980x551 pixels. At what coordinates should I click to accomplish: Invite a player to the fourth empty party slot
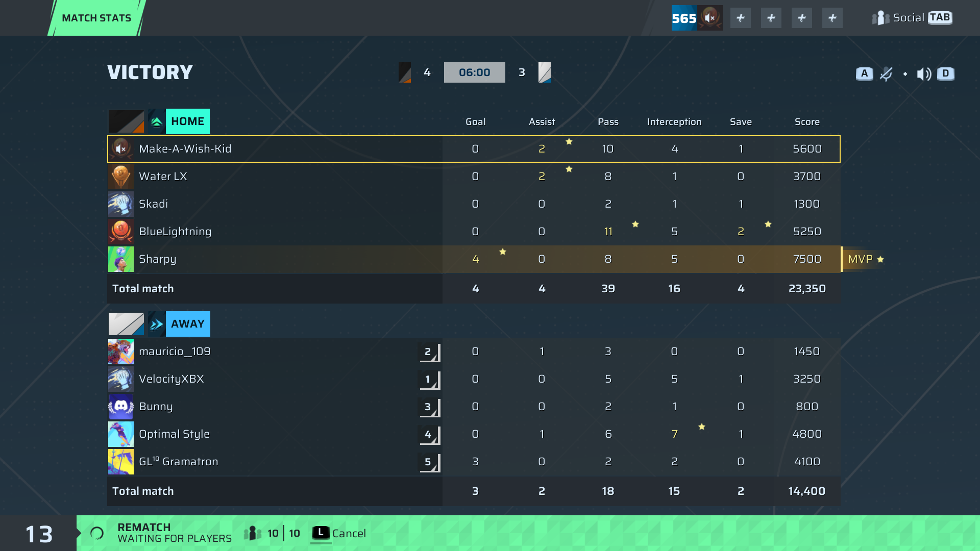[x=832, y=18]
